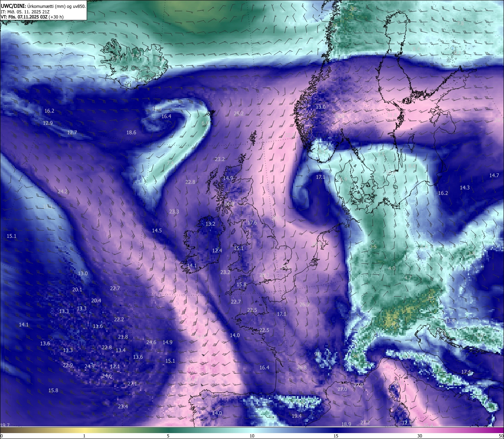Click the colorbar tick label '5'

(168, 436)
